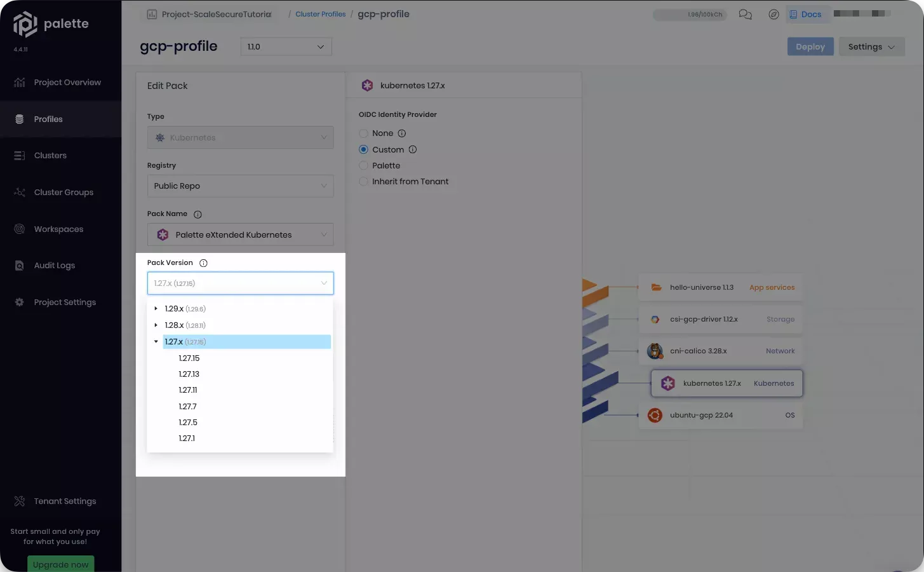Open the Type Kubernetes dropdown

pos(240,137)
